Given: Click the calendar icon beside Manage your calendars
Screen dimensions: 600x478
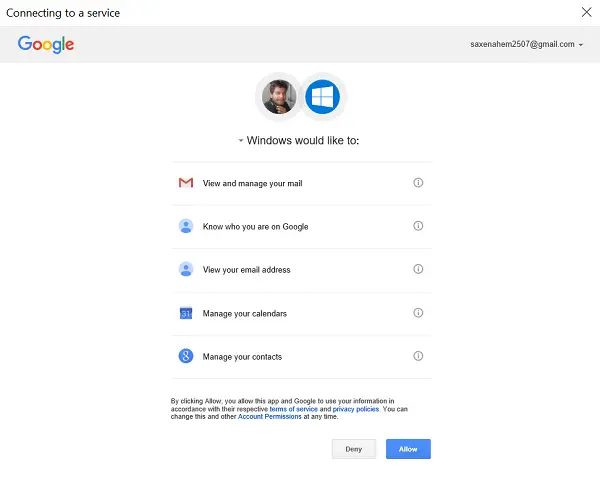Looking at the screenshot, I should 186,313.
